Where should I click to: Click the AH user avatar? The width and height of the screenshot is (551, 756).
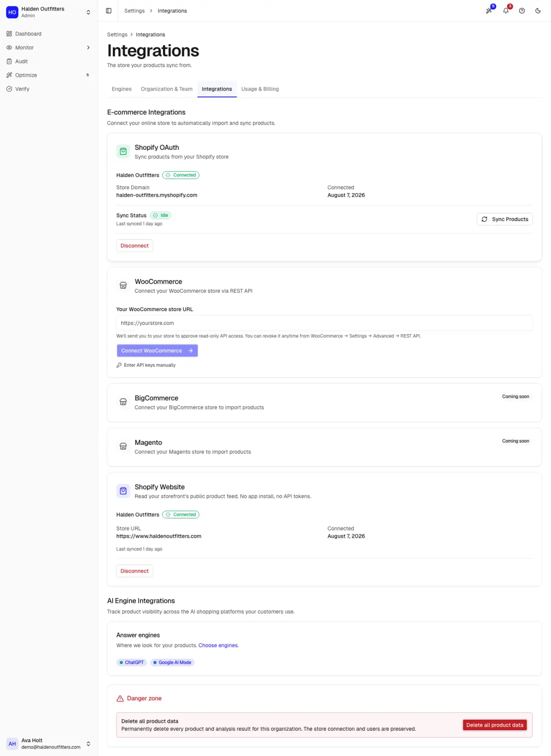(12, 744)
